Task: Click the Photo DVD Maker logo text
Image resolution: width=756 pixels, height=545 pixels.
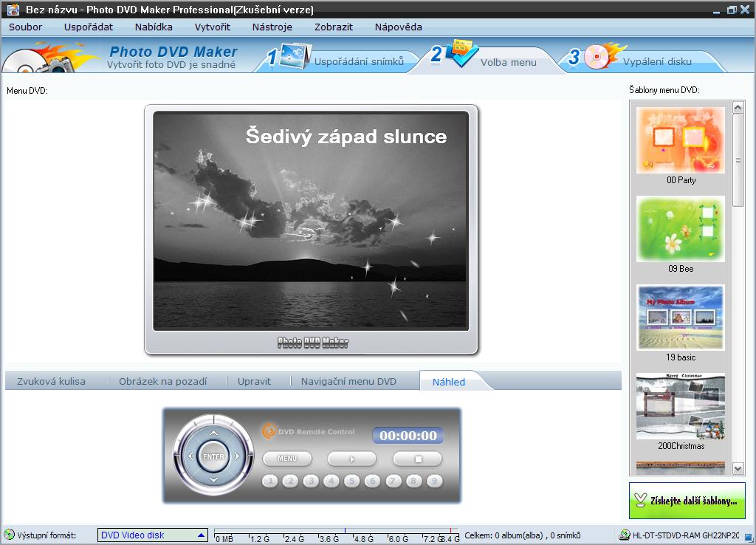Action: tap(173, 52)
